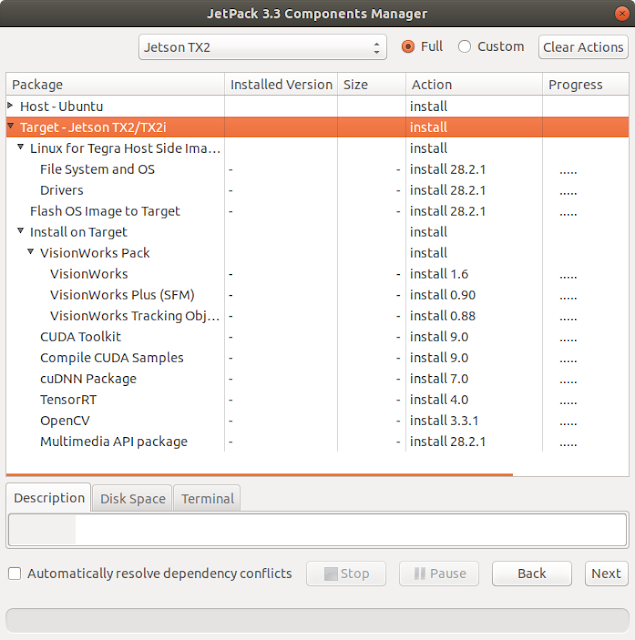Switch to the Disk Space tab

133,498
